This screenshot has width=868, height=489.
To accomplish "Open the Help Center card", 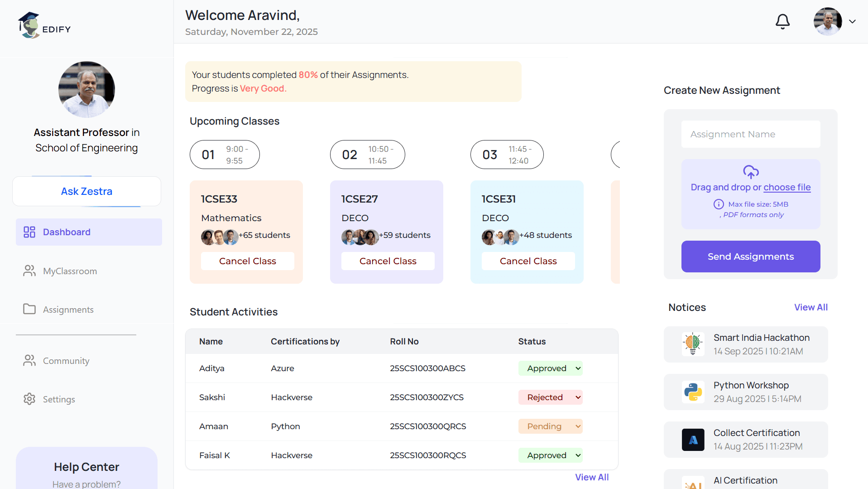I will point(86,468).
